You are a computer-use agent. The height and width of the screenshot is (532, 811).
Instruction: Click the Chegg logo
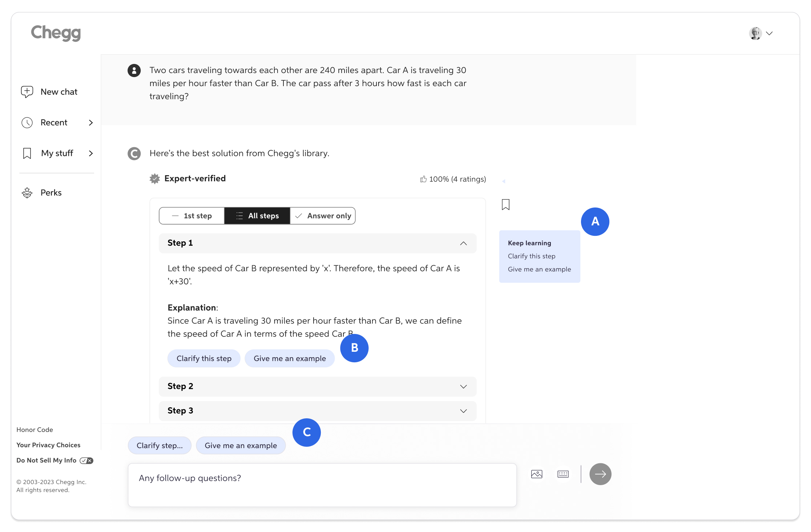click(56, 33)
